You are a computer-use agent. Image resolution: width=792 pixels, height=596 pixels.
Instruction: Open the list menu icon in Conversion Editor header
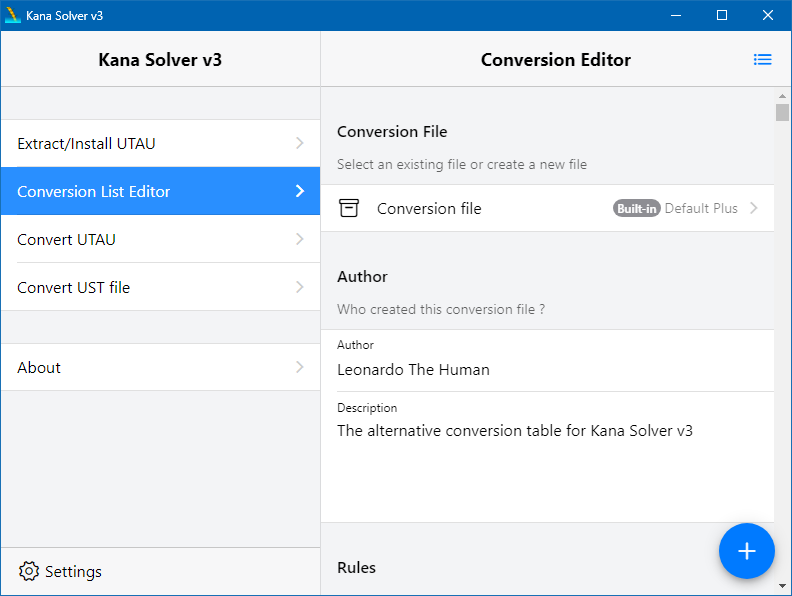click(762, 60)
